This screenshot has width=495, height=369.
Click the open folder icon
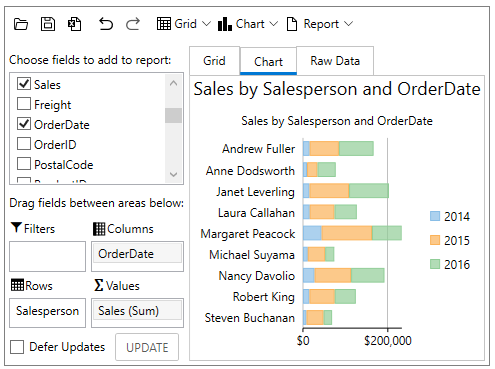21,24
